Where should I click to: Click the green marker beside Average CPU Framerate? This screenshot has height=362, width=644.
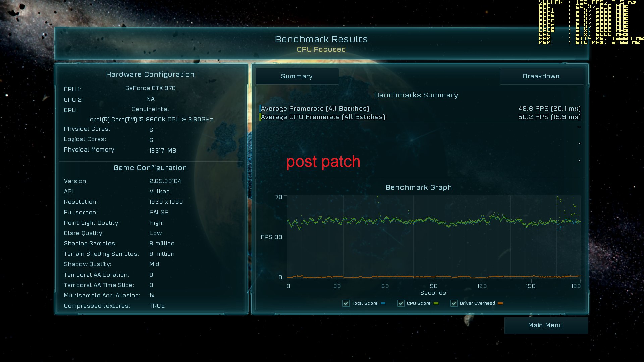click(260, 117)
